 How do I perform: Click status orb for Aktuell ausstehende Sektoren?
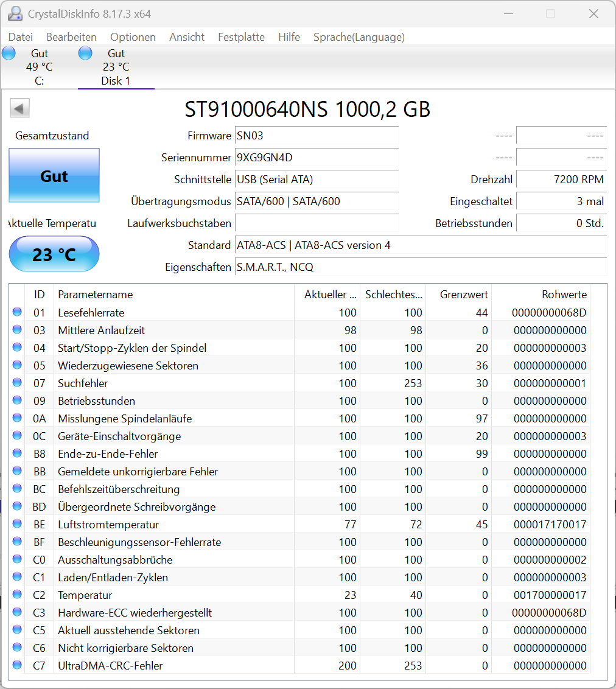tap(17, 630)
